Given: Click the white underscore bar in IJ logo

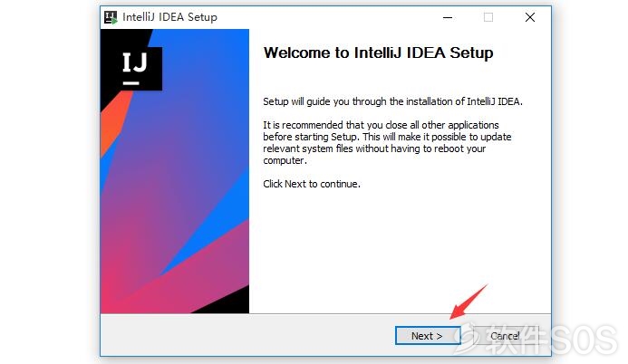Looking at the screenshot, I should (131, 83).
